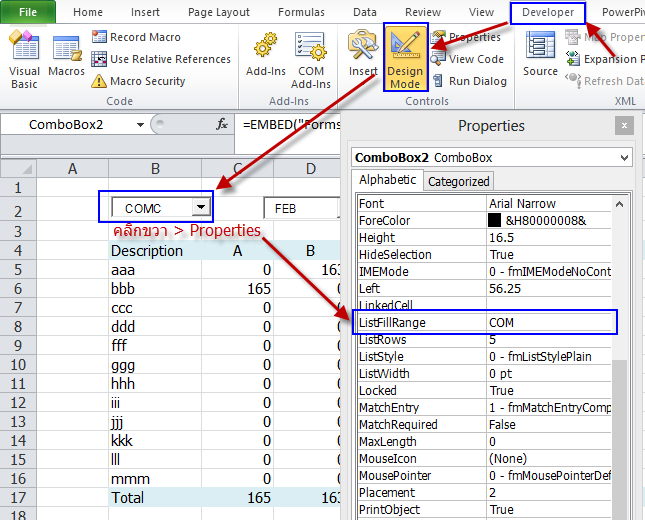
Task: Open the ComboBox2 object selector dropdown
Action: [624, 157]
